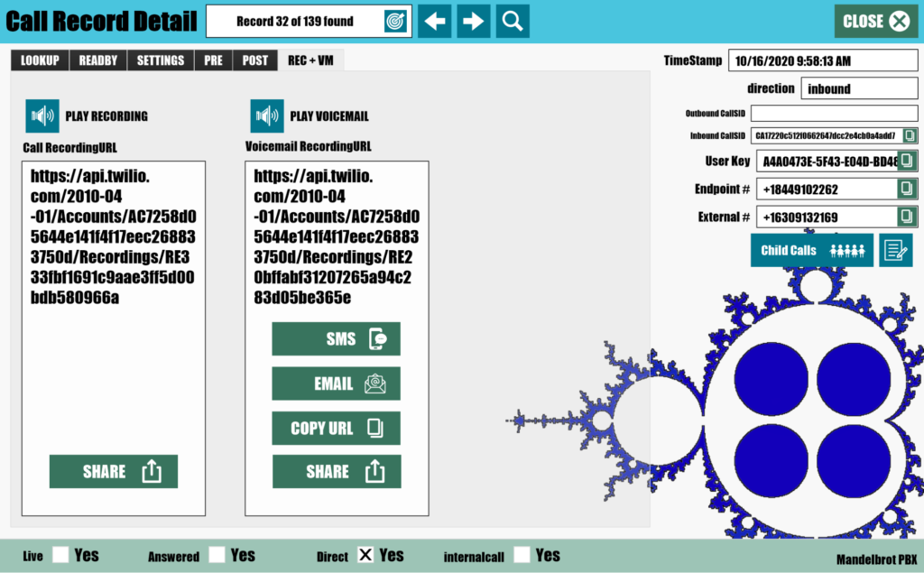This screenshot has height=573, width=924.
Task: Switch to the READBY tab
Action: pos(98,60)
